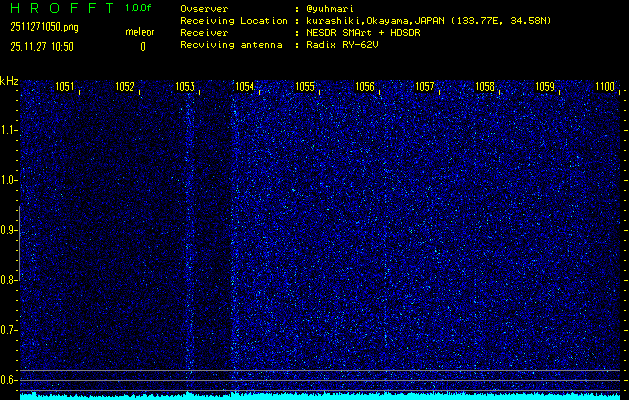
Task: Click the 'meteor' label
Action: (x=140, y=32)
